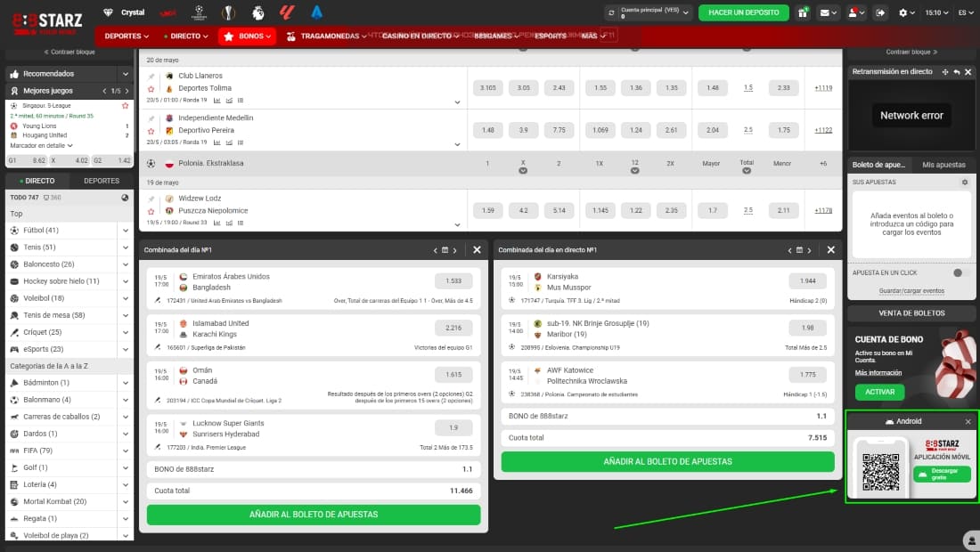Download the Android app
Image resolution: width=980 pixels, height=552 pixels.
coord(942,474)
